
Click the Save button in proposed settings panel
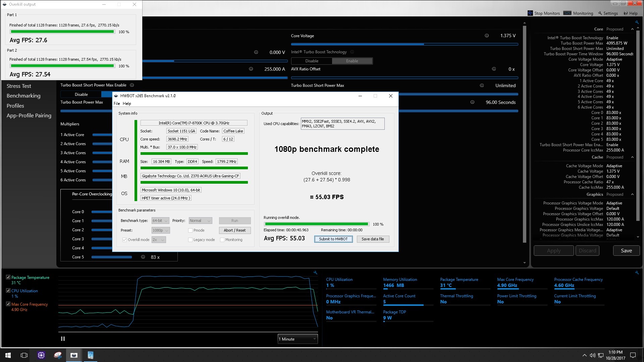point(626,250)
